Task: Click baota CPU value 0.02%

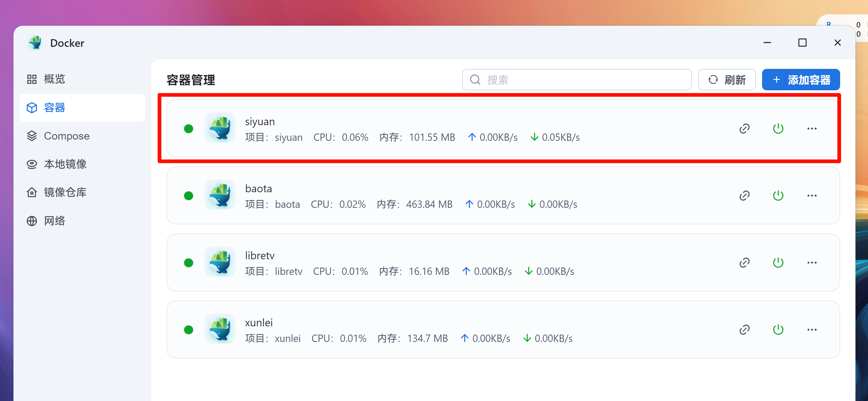Action: [352, 204]
